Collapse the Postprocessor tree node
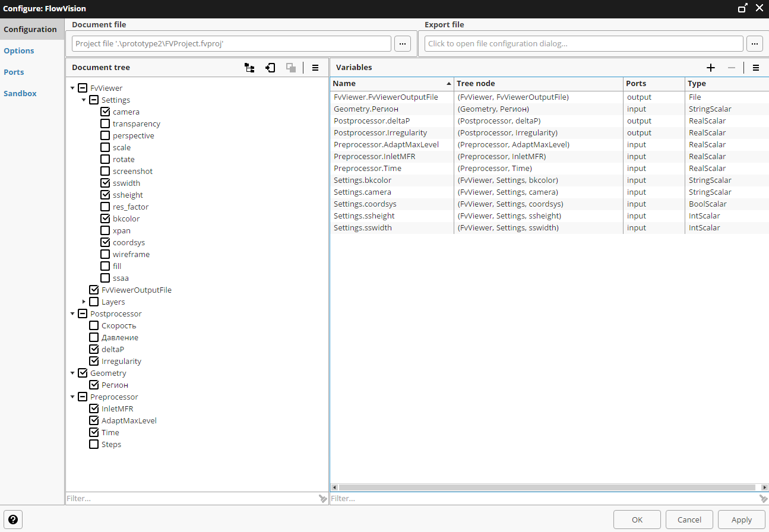The width and height of the screenshot is (769, 532). 72,313
